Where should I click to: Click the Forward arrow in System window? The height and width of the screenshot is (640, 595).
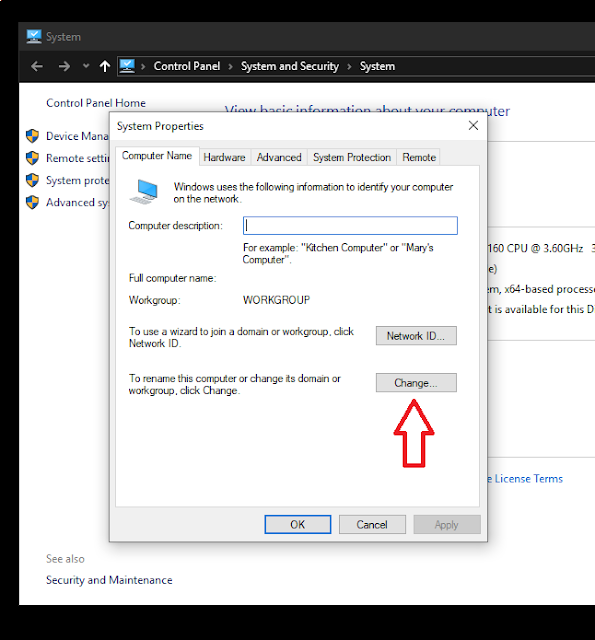[x=64, y=66]
